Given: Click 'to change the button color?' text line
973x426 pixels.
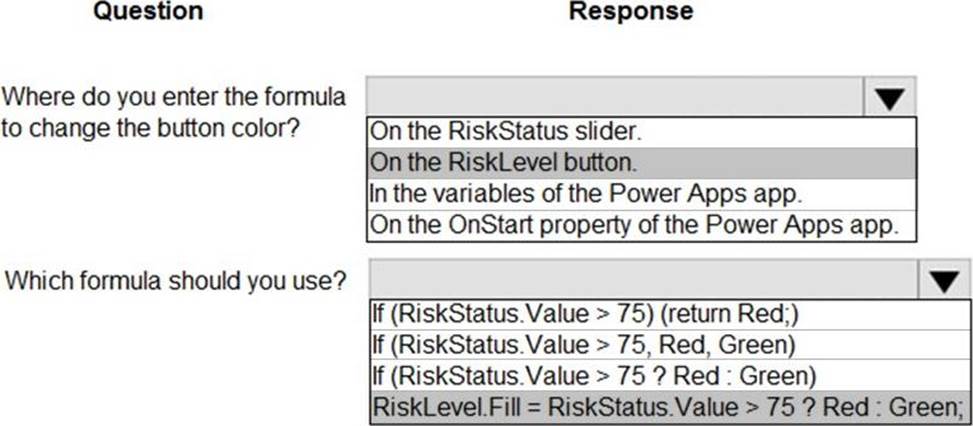Looking at the screenshot, I should (x=152, y=129).
